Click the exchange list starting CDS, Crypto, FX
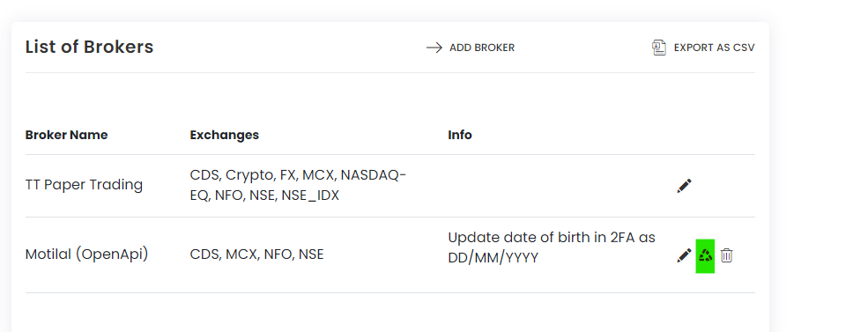Viewport: 868px width, 332px height. [x=298, y=185]
